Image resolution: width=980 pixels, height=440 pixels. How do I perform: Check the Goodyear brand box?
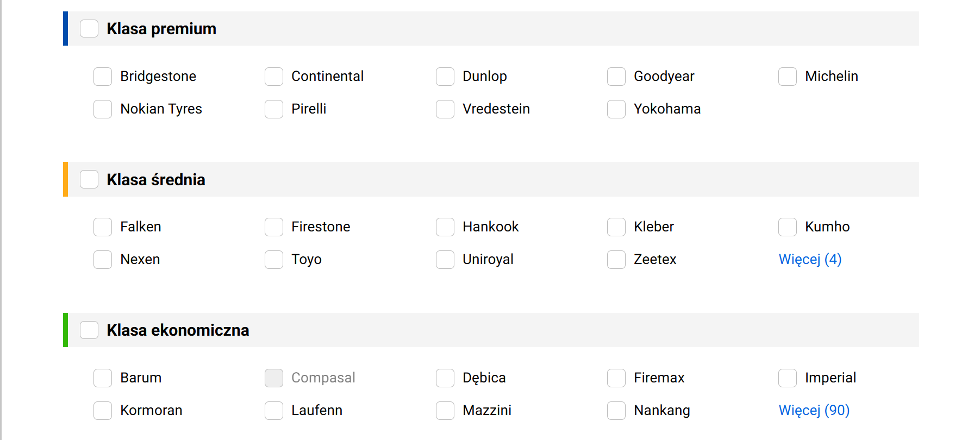616,77
